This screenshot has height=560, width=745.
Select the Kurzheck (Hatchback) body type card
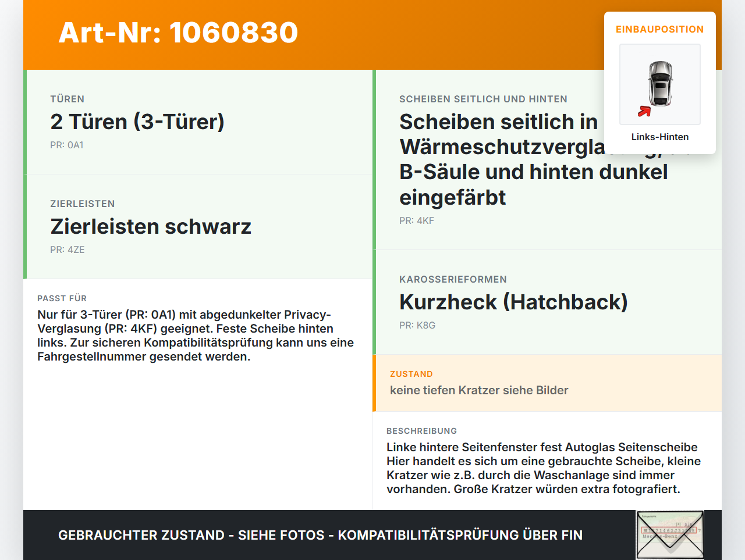(x=547, y=302)
